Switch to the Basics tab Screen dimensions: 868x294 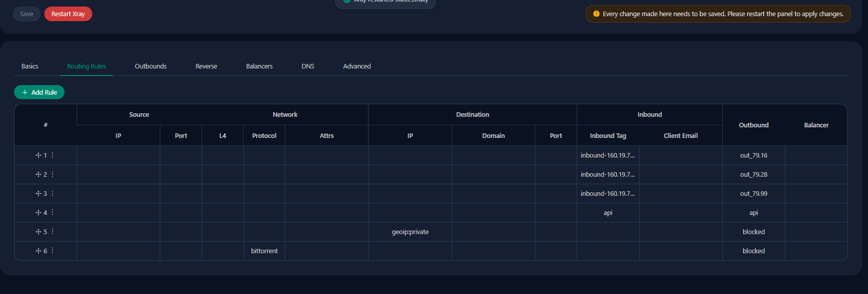[30, 66]
